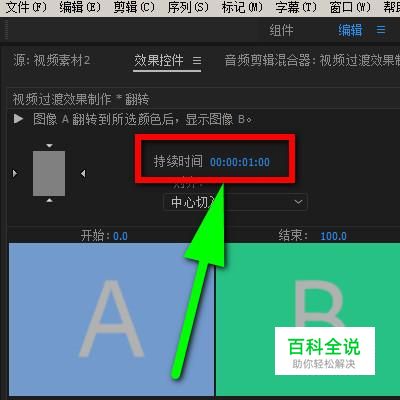
Task: Open the 文件(F) menu
Action: pyautogui.click(x=27, y=7)
